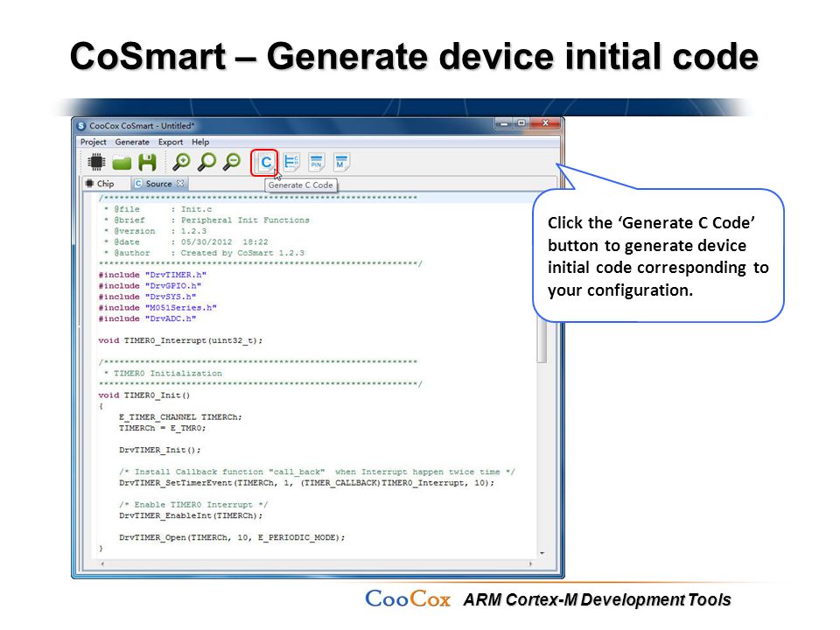The width and height of the screenshot is (840, 630).
Task: Click 'void TIMER0_Interrupt(uint32_t);' line
Action: 180,340
